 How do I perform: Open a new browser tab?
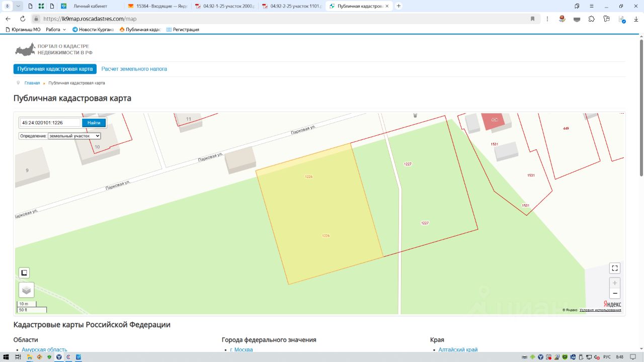click(399, 6)
